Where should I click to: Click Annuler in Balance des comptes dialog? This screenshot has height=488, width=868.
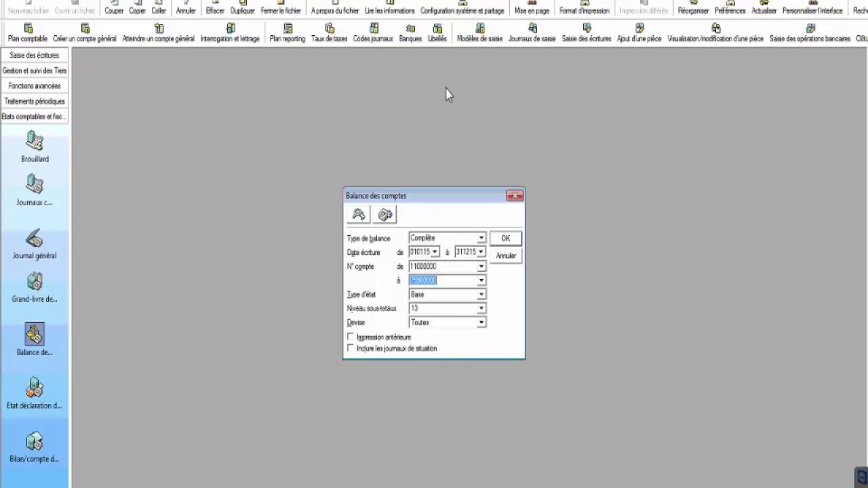506,256
